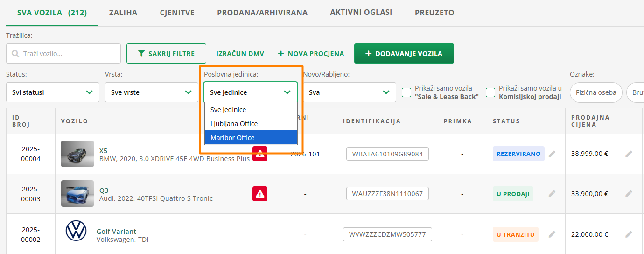Click the red warning icon on Audi Q3 row
Screen dimensions: 644x254
click(x=260, y=194)
